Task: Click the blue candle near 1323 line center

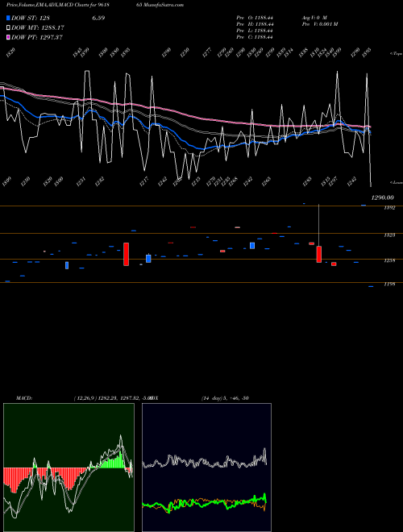Action: (252, 245)
